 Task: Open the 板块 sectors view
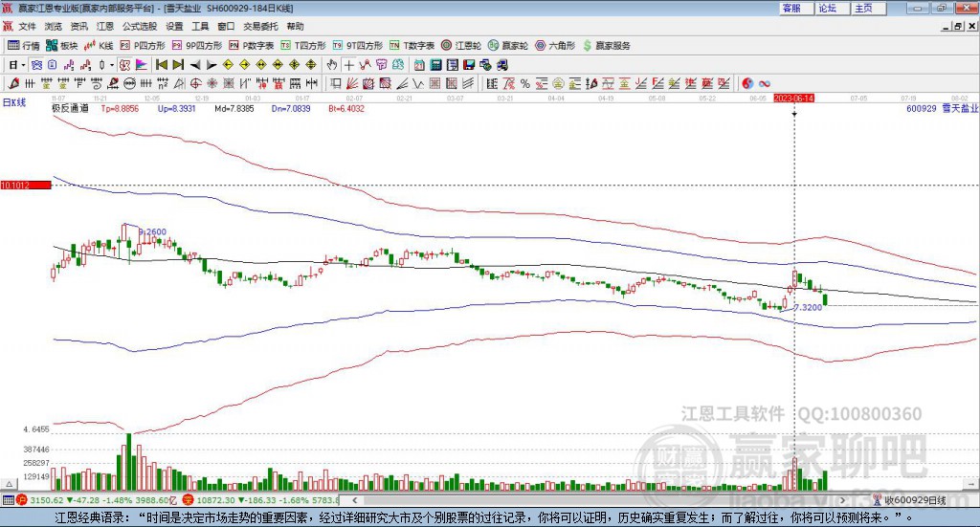pos(62,46)
